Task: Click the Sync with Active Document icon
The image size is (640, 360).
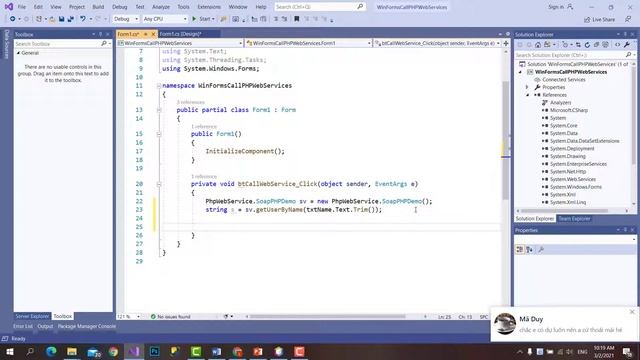Action: (x=578, y=45)
